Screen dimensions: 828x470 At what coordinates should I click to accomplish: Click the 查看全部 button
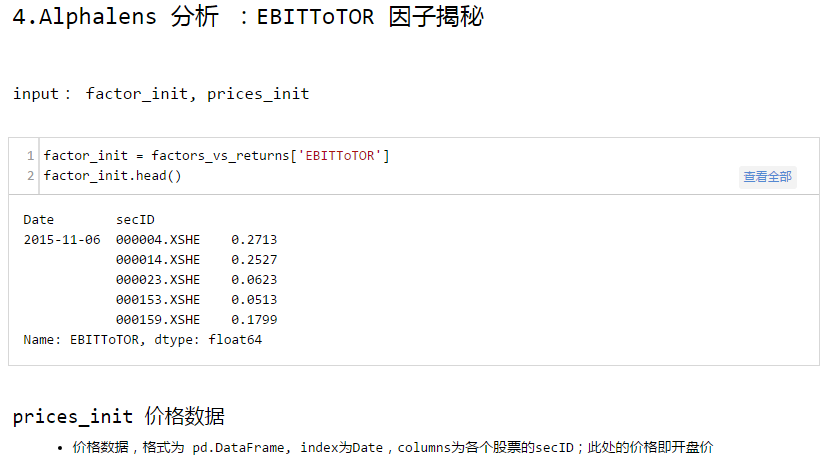click(767, 177)
